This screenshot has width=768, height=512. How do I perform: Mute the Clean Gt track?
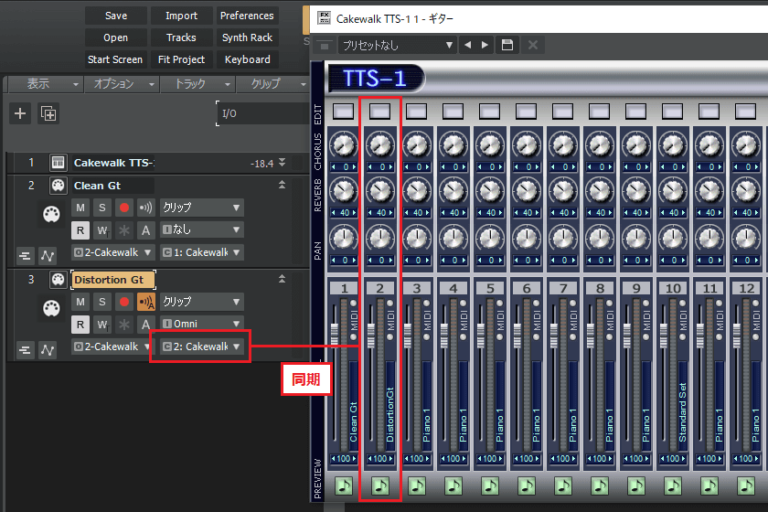click(81, 208)
